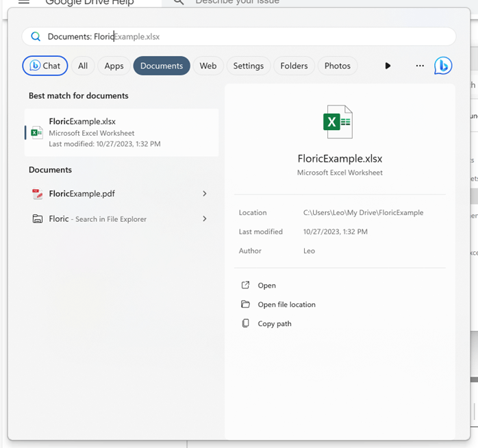478x448 pixels.
Task: Select the FloricExample.pdf document result
Action: [x=122, y=194]
